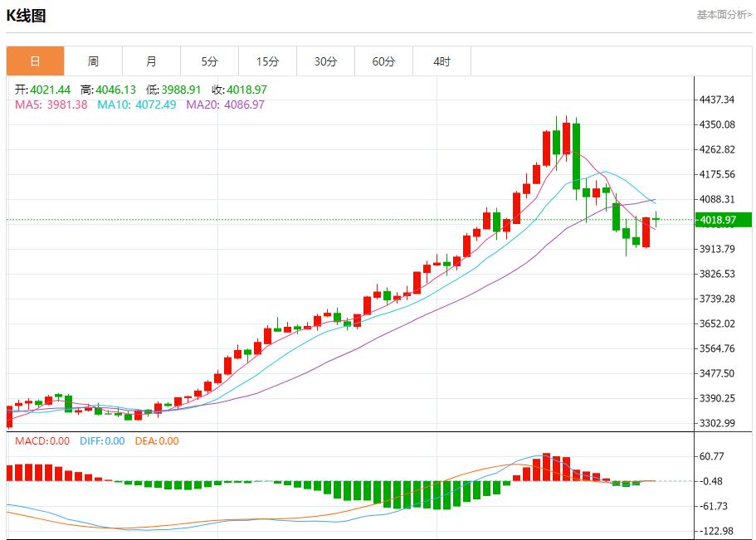This screenshot has width=756, height=540.
Task: Switch to the 月 monthly timeframe tab
Action: tap(152, 61)
